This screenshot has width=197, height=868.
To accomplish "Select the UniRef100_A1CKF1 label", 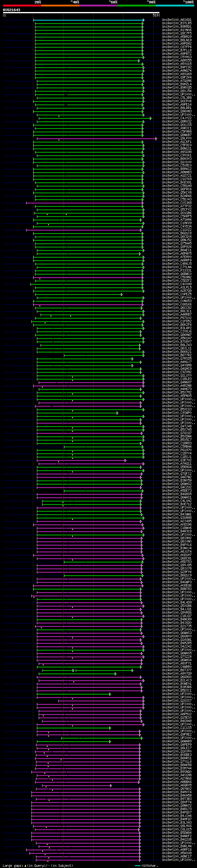I will coord(176,142).
